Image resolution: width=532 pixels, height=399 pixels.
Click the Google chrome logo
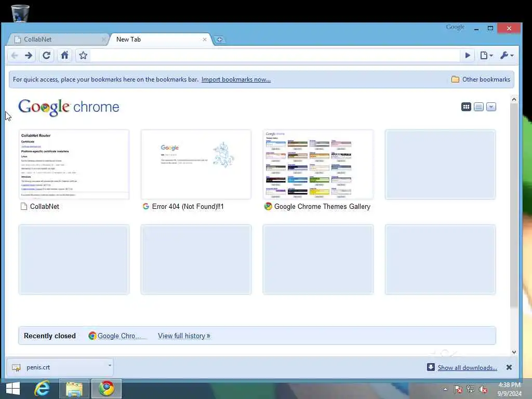(69, 107)
